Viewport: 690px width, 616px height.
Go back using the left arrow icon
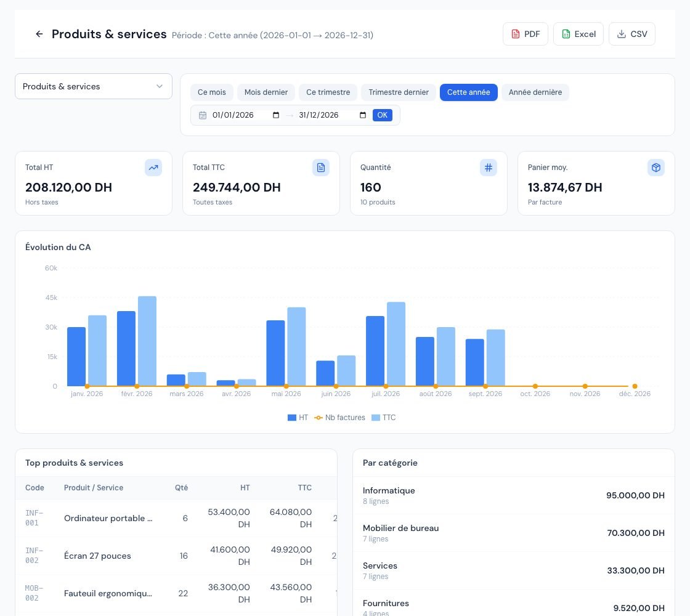[x=39, y=34]
